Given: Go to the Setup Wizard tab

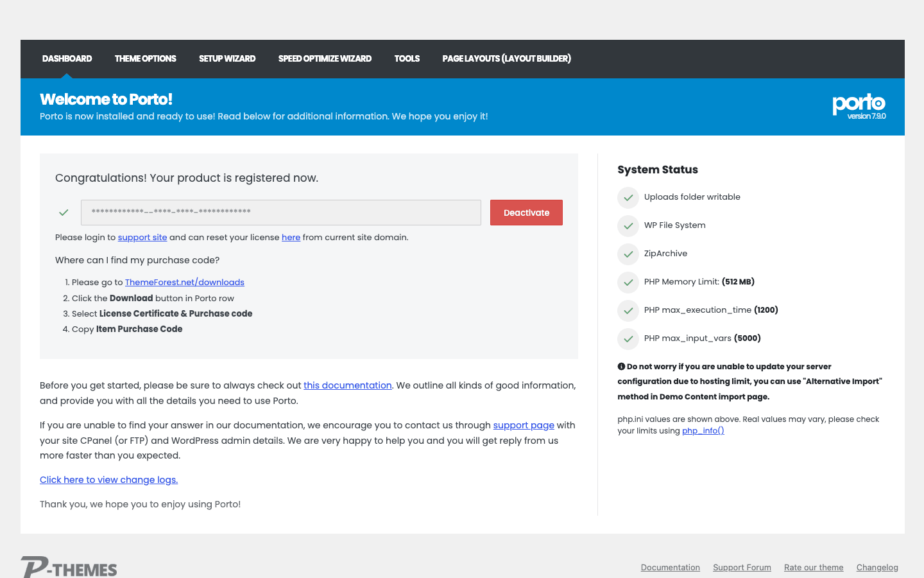Looking at the screenshot, I should click(227, 58).
